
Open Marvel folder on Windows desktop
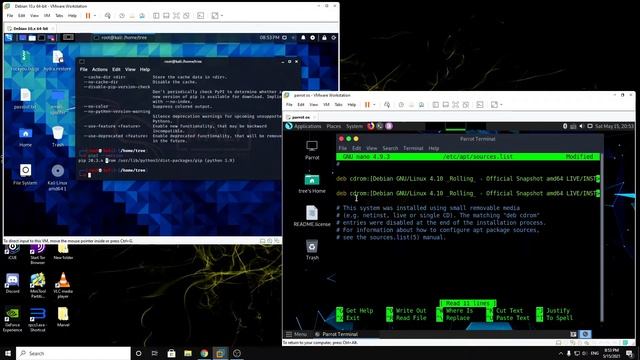63,317
